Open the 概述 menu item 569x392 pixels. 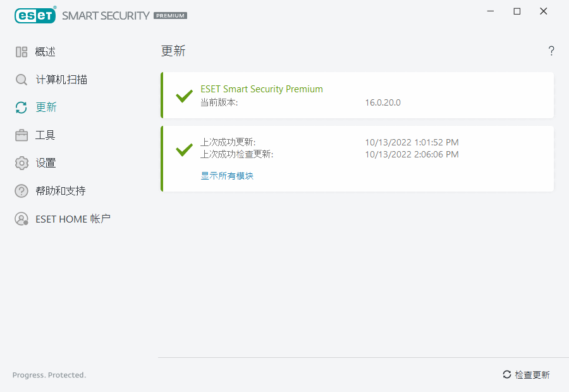click(46, 52)
